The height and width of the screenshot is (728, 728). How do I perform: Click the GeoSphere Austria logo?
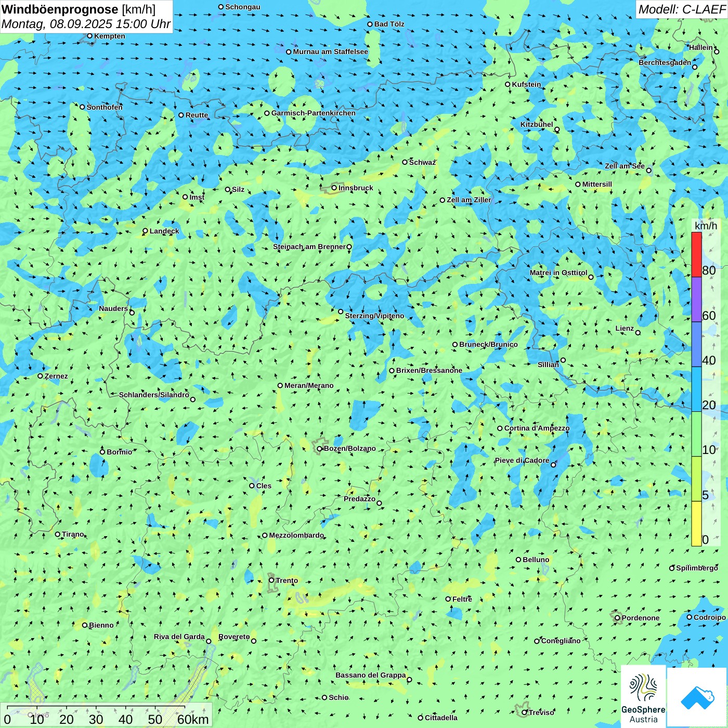[643, 697]
